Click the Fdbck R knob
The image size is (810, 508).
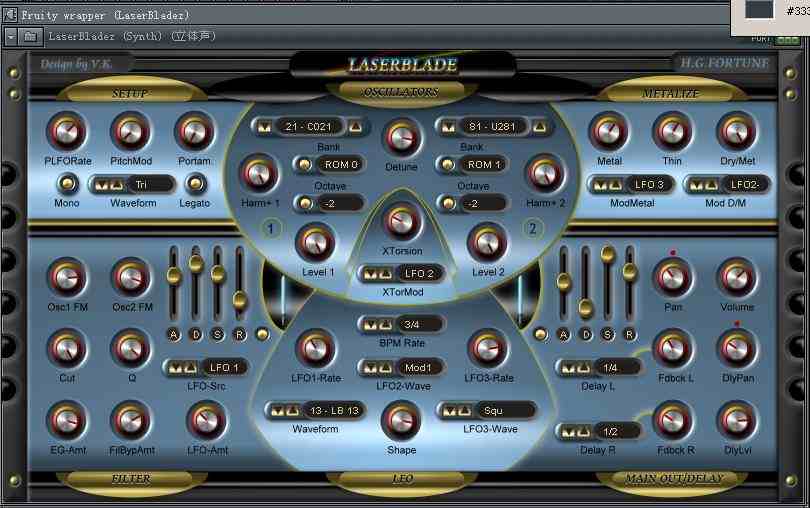[672, 421]
